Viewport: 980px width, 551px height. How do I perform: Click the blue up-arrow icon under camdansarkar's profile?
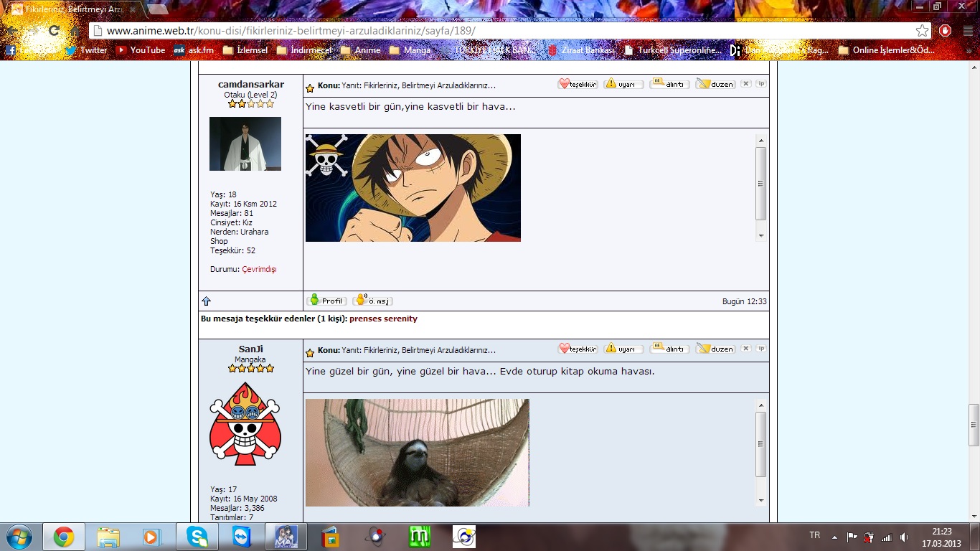[x=207, y=301]
